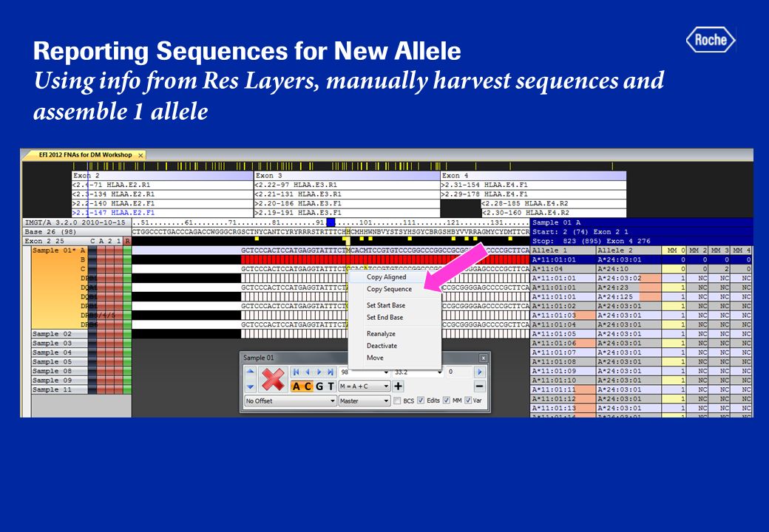Choose Reanalyze from context menu
Viewport: 769px width, 532px height.
coord(381,333)
